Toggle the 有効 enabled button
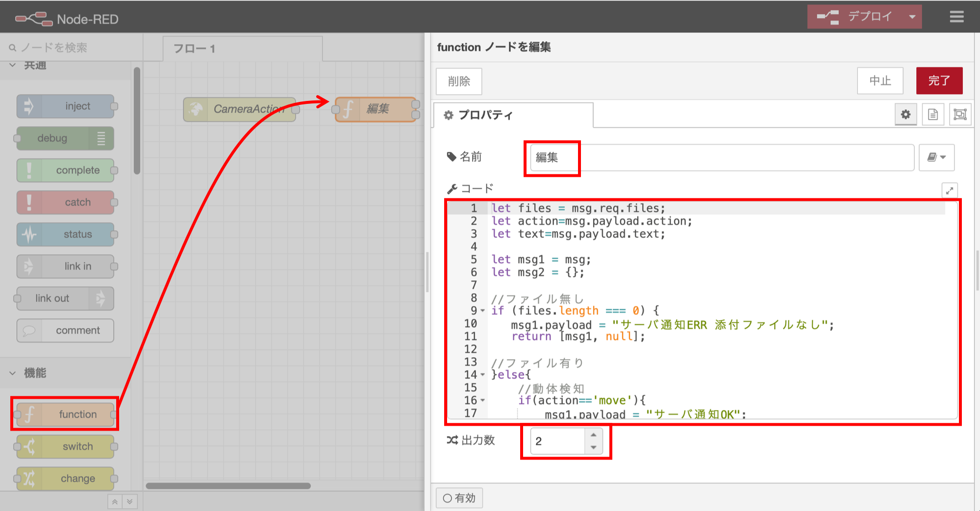This screenshot has width=980, height=511. click(459, 498)
